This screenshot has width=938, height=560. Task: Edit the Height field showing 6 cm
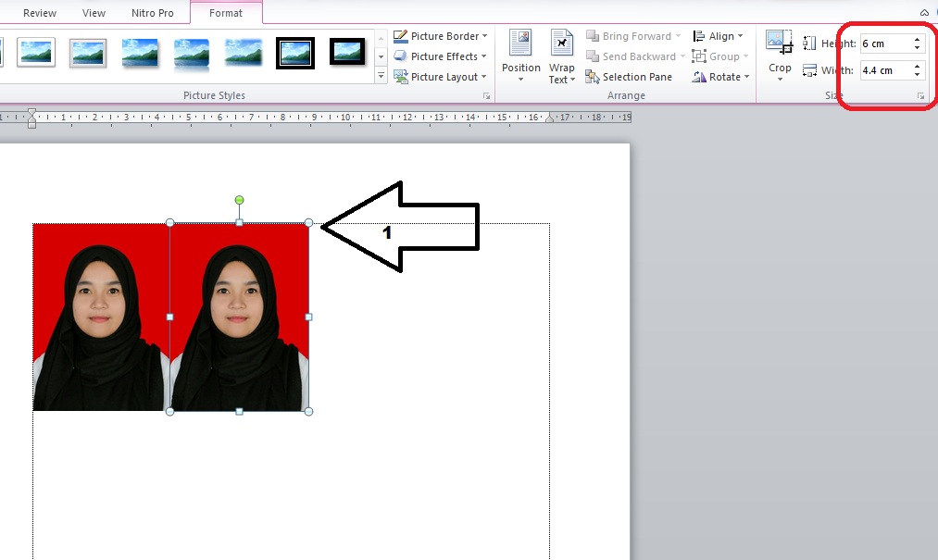886,44
